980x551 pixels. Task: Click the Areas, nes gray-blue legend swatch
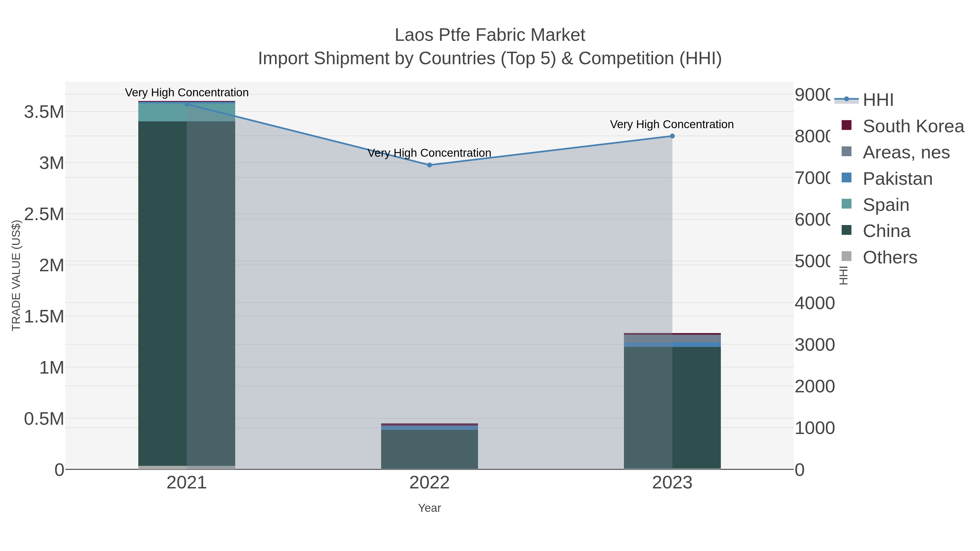tap(846, 151)
